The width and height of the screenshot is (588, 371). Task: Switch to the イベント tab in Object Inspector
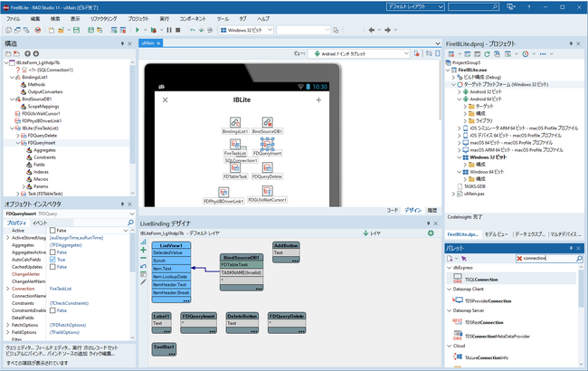pyautogui.click(x=40, y=222)
